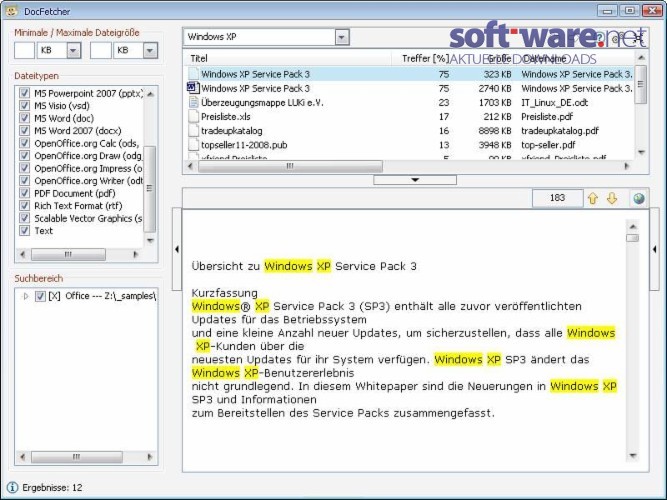The height and width of the screenshot is (500, 667).
Task: Click the scroll-left arrow of Suchbereich panel
Action: 23,457
